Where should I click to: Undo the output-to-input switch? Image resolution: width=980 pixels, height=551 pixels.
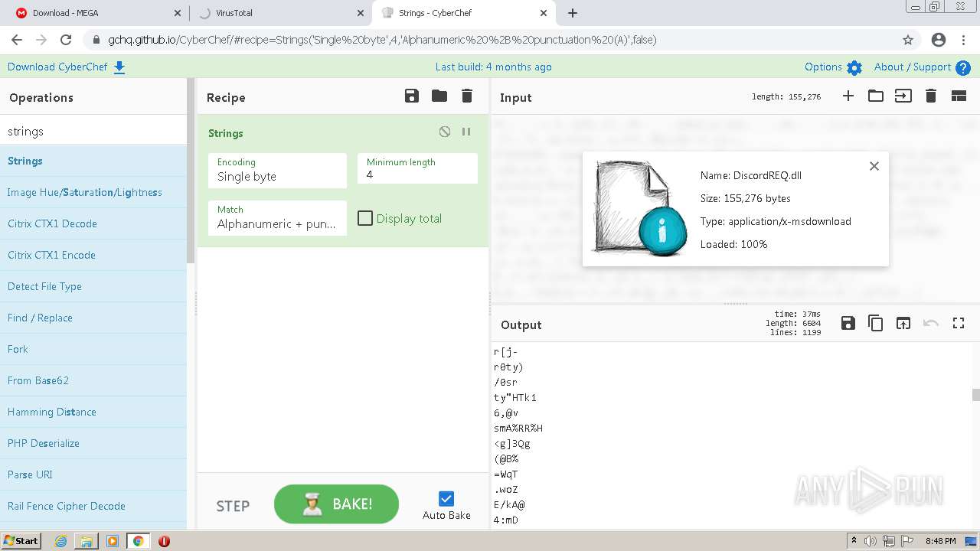[x=931, y=323]
